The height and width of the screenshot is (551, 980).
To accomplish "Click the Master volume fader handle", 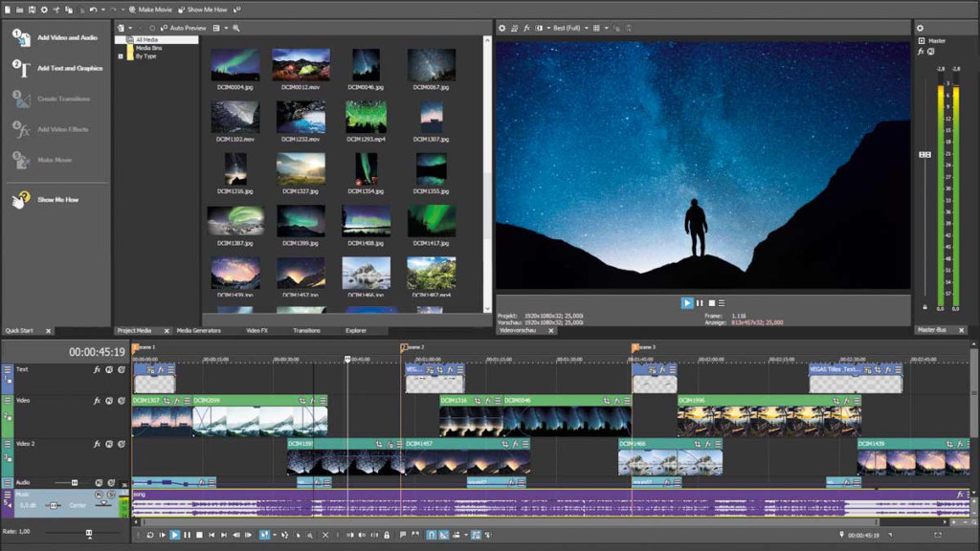I will click(x=925, y=155).
